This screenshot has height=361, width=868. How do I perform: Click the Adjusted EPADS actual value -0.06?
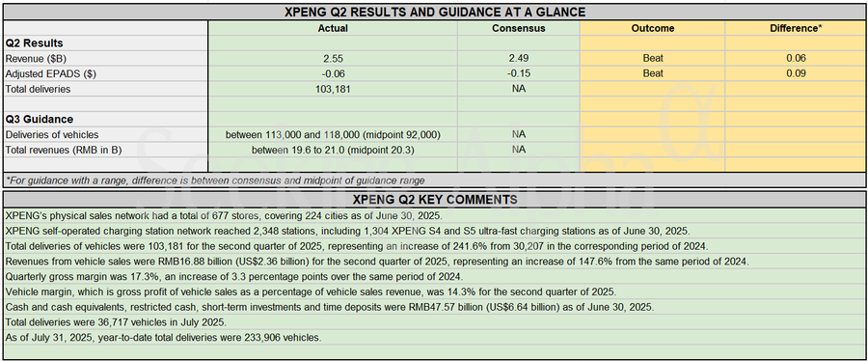[333, 73]
